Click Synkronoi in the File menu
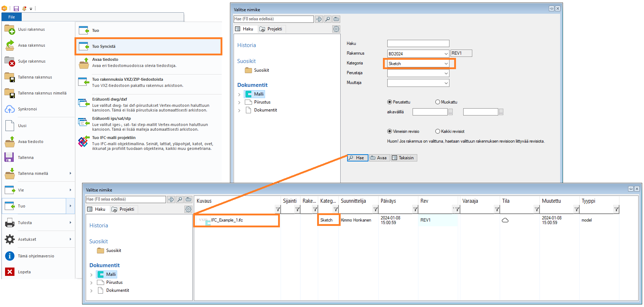The width and height of the screenshot is (644, 307). pos(38,109)
